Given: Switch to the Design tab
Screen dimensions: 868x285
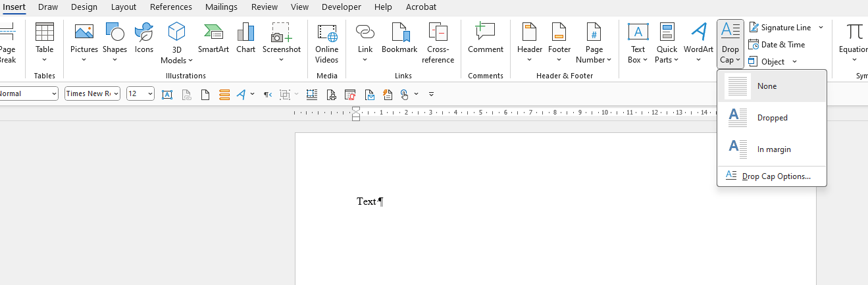Looking at the screenshot, I should click(x=84, y=7).
